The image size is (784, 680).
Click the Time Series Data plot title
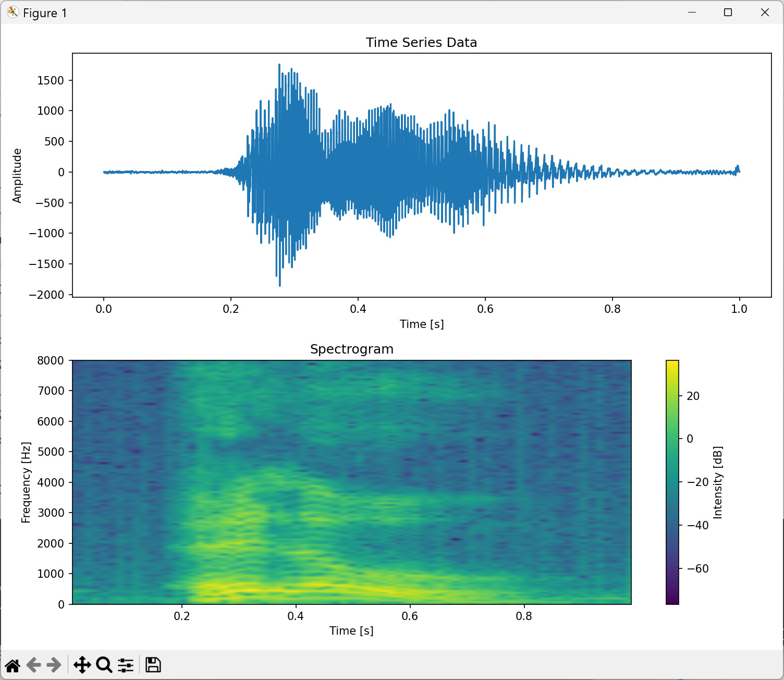(421, 43)
